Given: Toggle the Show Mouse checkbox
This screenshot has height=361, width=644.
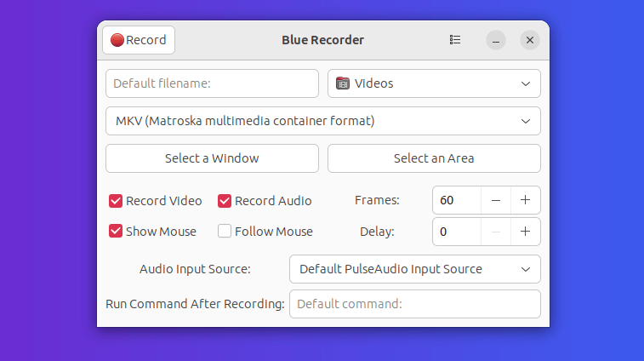Looking at the screenshot, I should tap(116, 232).
